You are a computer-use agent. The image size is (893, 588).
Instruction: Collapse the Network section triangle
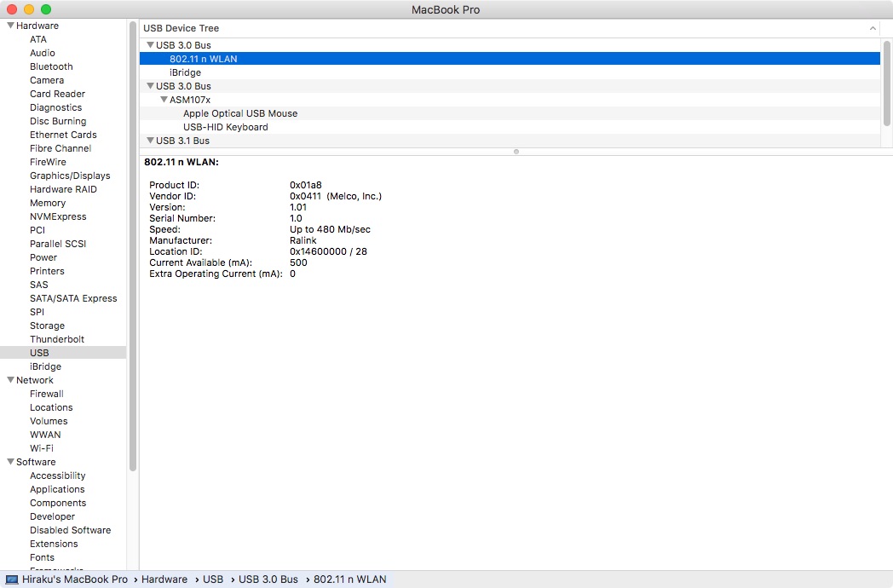[10, 380]
